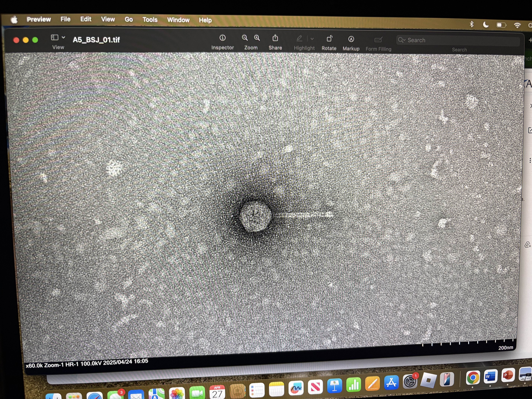The image size is (532, 399).
Task: Open FaceTime from the Dock
Action: (x=197, y=393)
